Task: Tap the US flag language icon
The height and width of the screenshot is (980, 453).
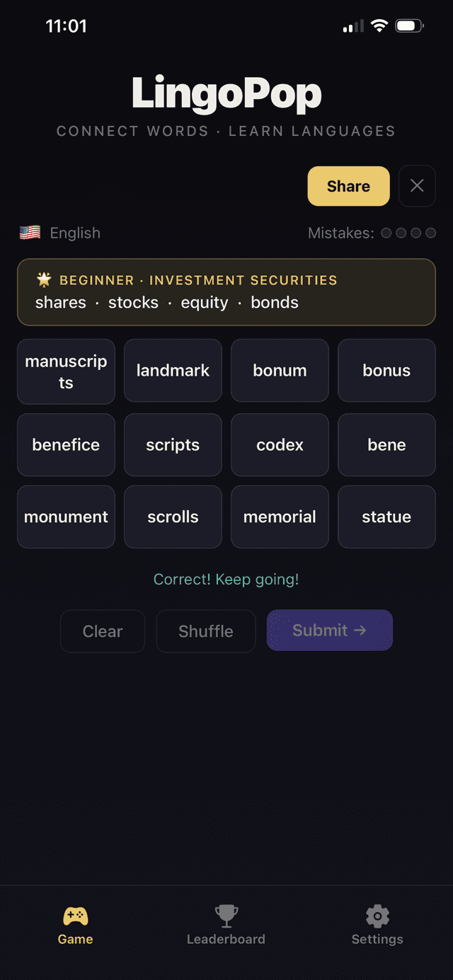Action: (x=30, y=233)
